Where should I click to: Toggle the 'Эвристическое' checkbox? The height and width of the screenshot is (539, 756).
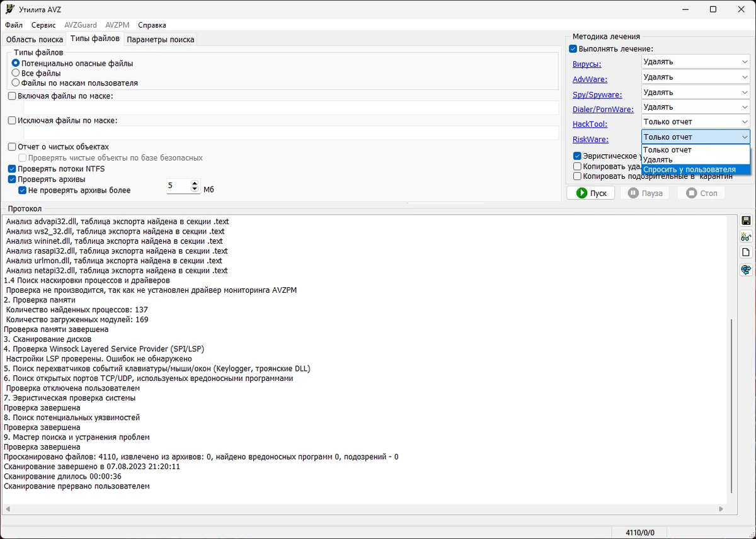(577, 156)
